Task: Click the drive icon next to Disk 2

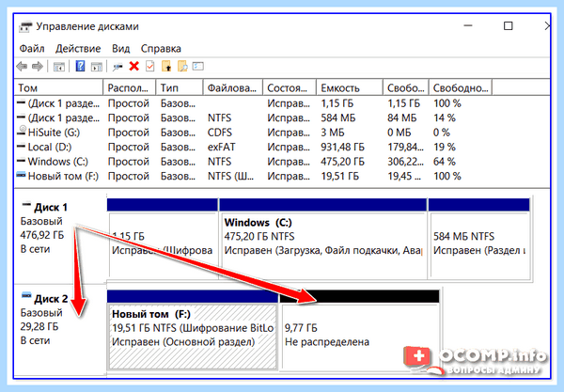Action: click(26, 295)
